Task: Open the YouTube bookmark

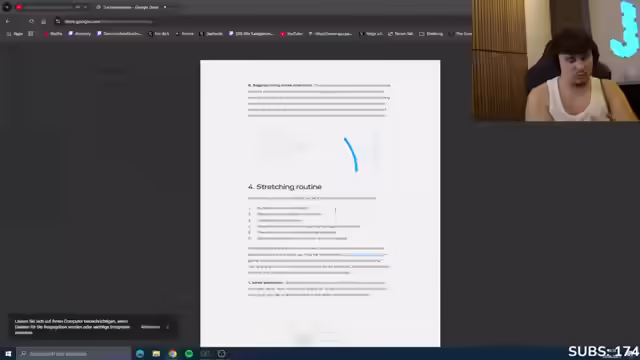Action: point(291,34)
